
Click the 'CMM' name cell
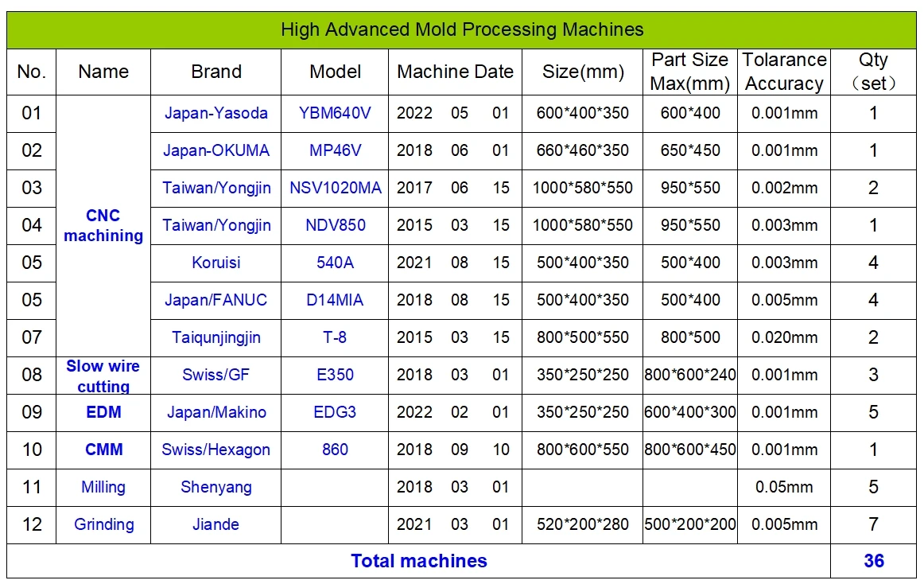pos(103,450)
